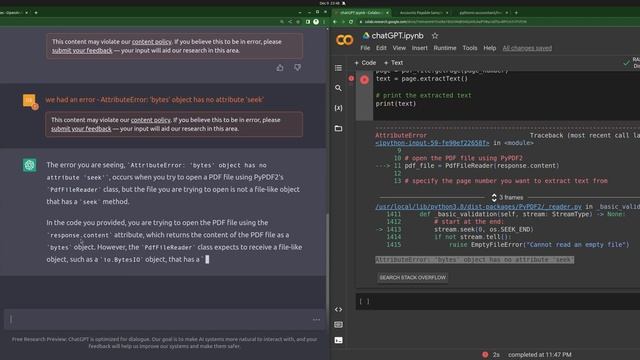
Task: Open the Runtime menu
Action: [x=445, y=48]
